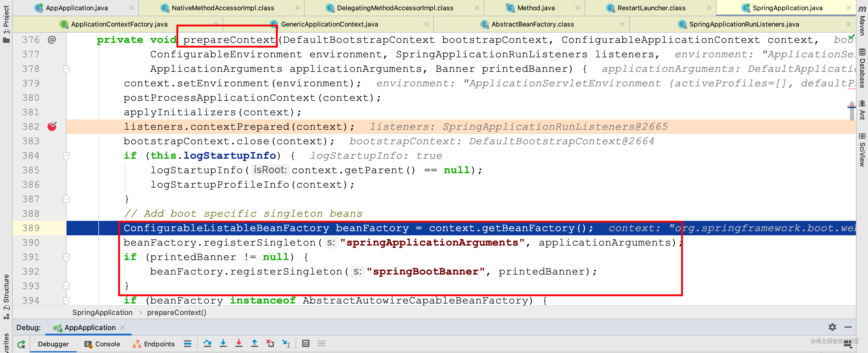Click the blue Step Into icon
868x353 pixels.
pyautogui.click(x=223, y=344)
